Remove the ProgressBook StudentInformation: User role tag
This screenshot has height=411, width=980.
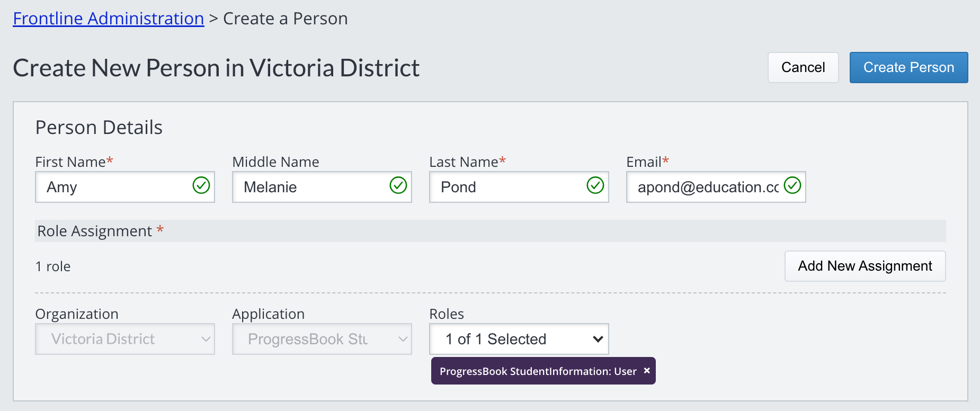coord(647,371)
